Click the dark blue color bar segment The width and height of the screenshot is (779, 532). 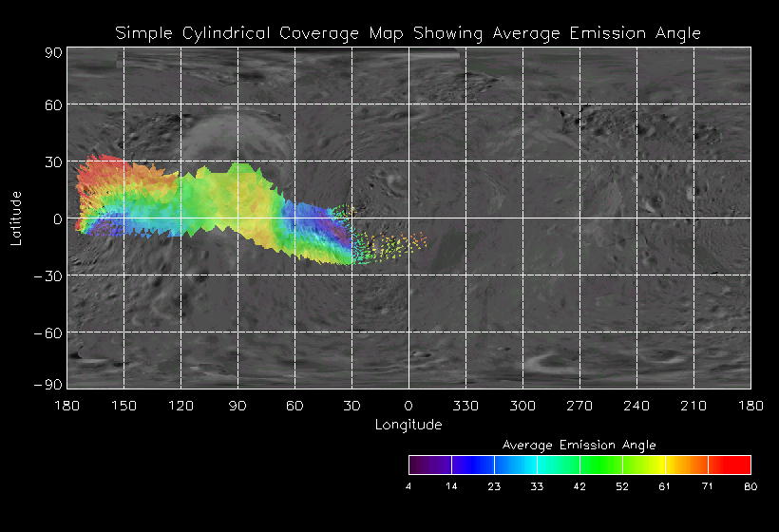(x=473, y=465)
